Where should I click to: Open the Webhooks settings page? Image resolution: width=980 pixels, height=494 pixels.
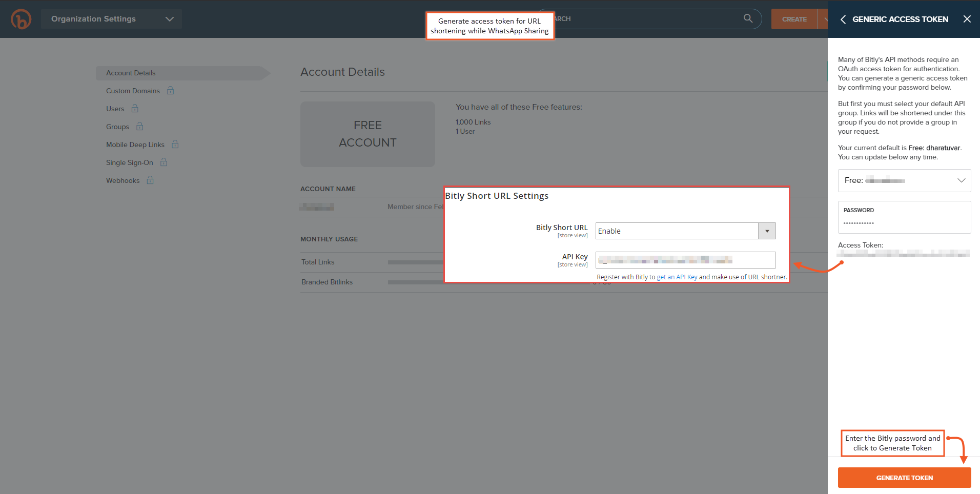(x=123, y=180)
